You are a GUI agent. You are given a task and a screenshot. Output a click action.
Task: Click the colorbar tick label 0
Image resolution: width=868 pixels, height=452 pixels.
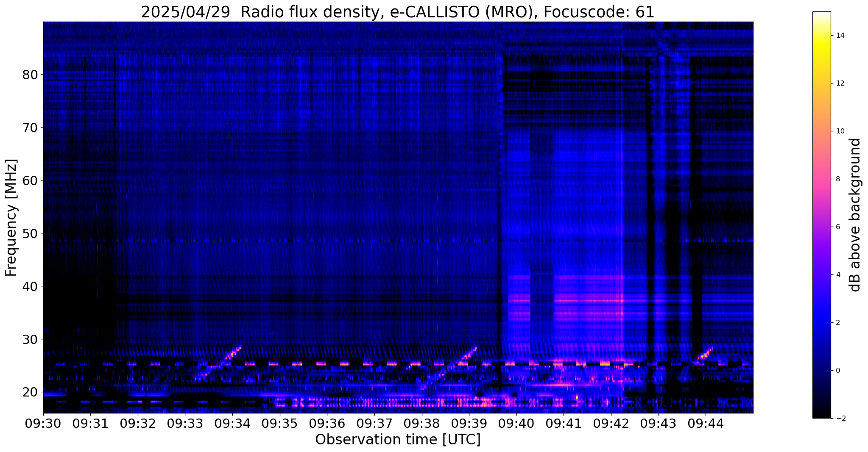click(x=837, y=371)
